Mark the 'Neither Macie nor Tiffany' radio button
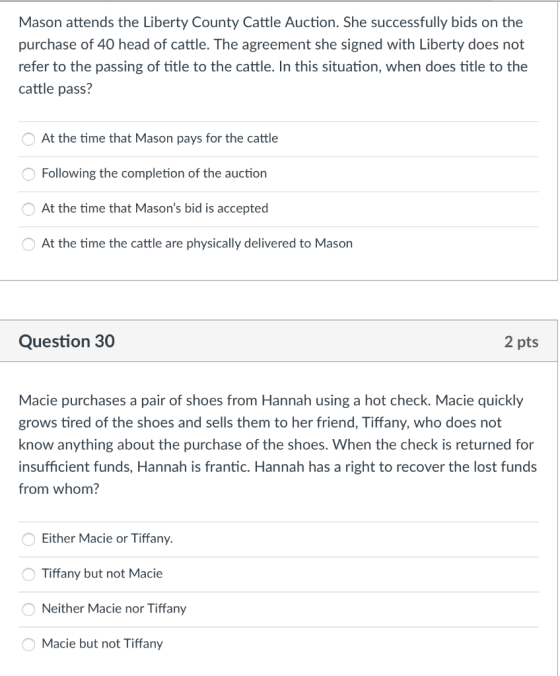Viewport: 560px width, 676px height. pyautogui.click(x=28, y=609)
